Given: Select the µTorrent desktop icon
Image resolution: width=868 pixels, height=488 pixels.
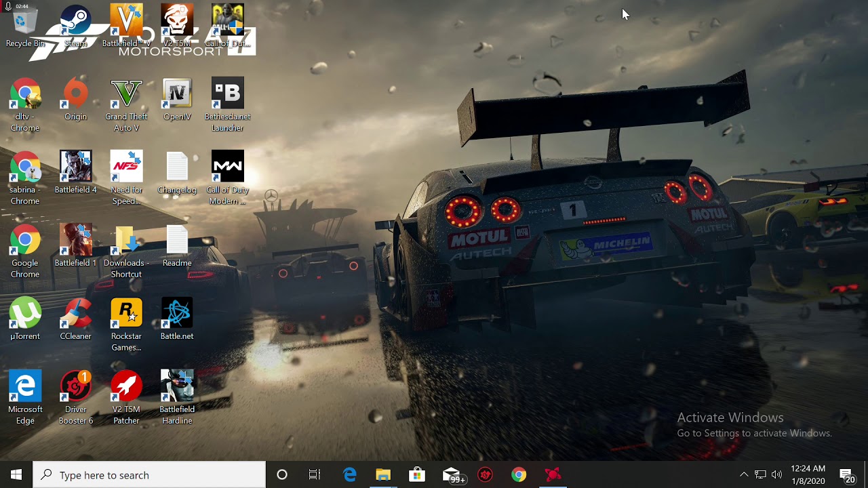Looking at the screenshot, I should [25, 320].
